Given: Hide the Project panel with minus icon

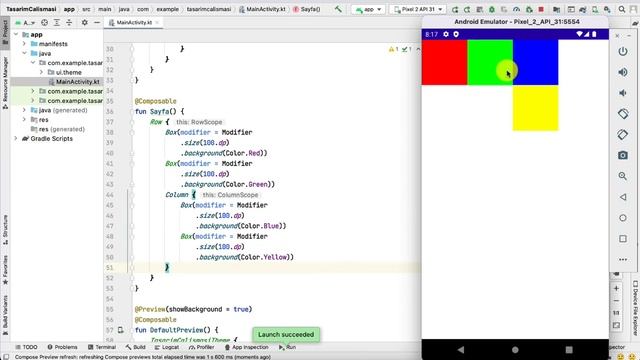Looking at the screenshot, I should point(97,23).
